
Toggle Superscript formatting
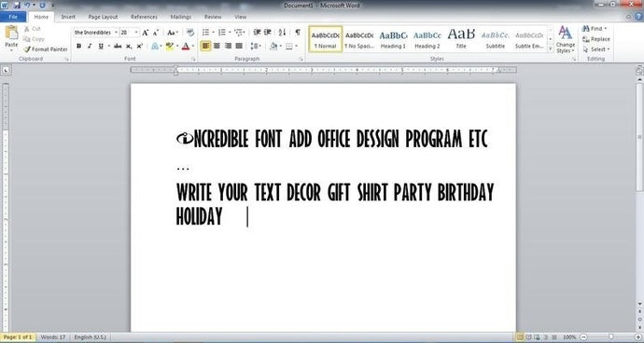tap(140, 46)
